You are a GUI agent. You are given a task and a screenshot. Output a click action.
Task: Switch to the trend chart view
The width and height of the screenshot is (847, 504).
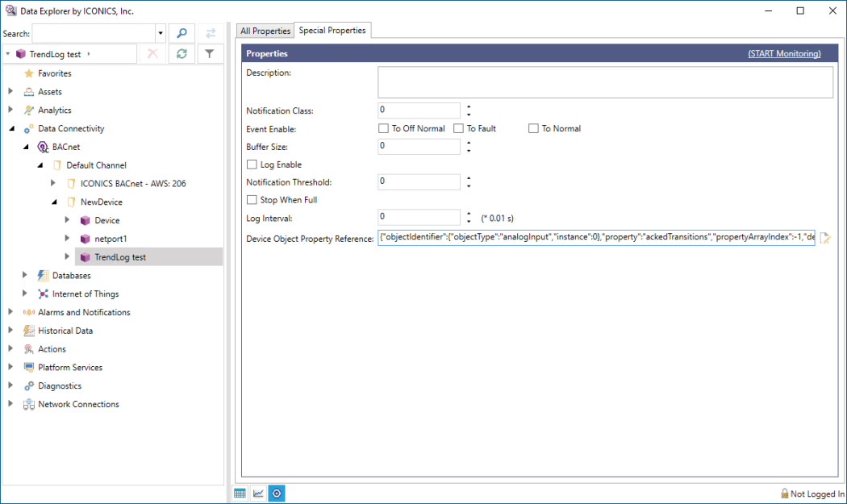click(x=258, y=494)
